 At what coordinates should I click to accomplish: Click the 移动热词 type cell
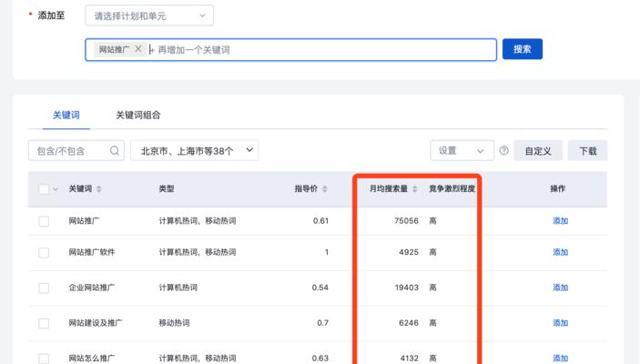(x=174, y=323)
